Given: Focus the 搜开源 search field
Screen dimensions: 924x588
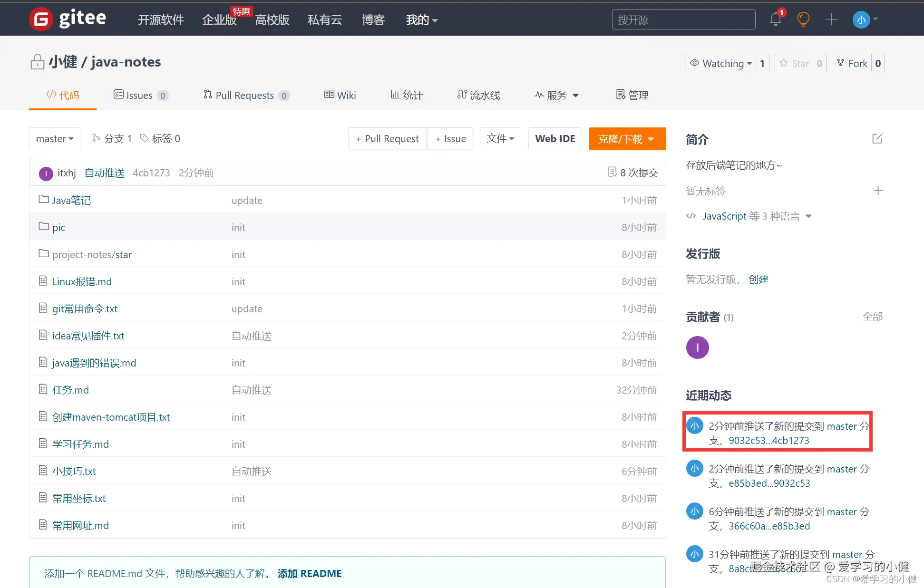Looking at the screenshot, I should coord(683,20).
